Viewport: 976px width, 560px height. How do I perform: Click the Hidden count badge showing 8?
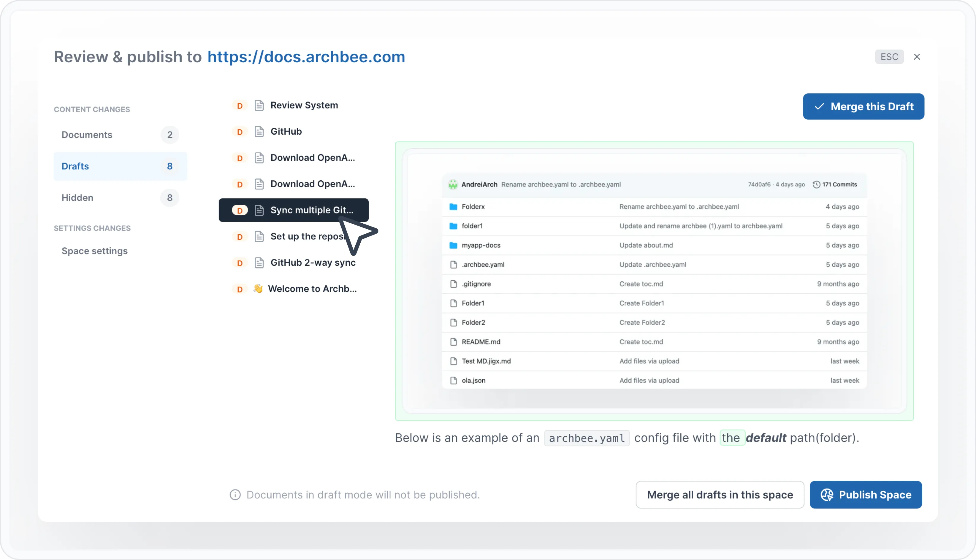[170, 198]
